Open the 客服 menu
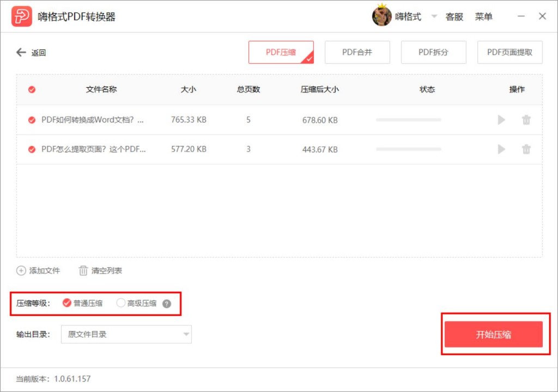 click(454, 17)
